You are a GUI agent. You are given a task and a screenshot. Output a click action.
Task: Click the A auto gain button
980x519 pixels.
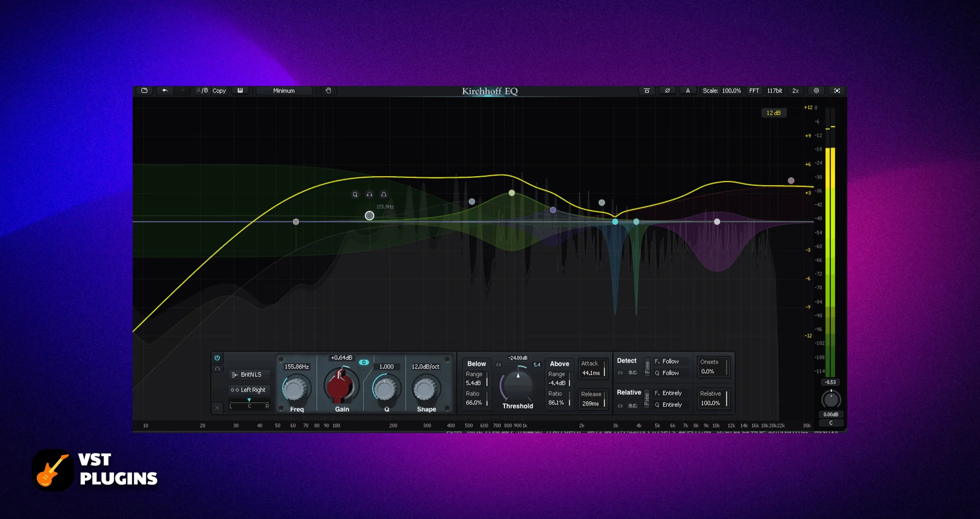(688, 91)
